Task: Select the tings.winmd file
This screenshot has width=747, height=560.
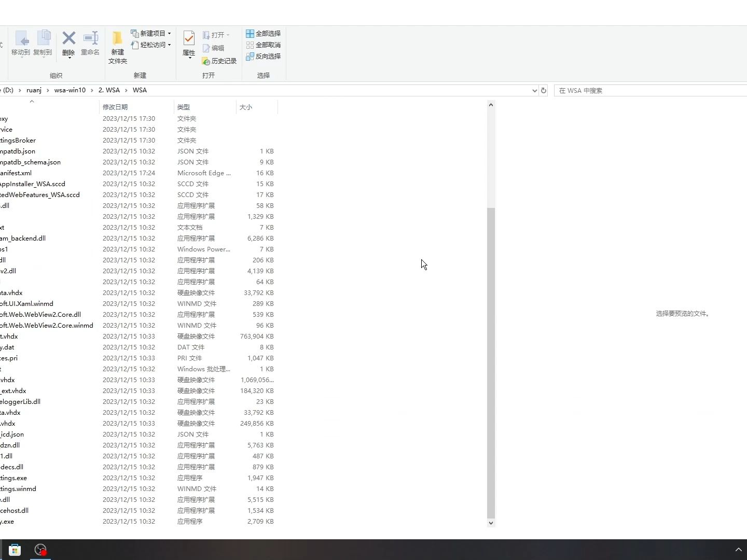Action: click(x=137, y=489)
